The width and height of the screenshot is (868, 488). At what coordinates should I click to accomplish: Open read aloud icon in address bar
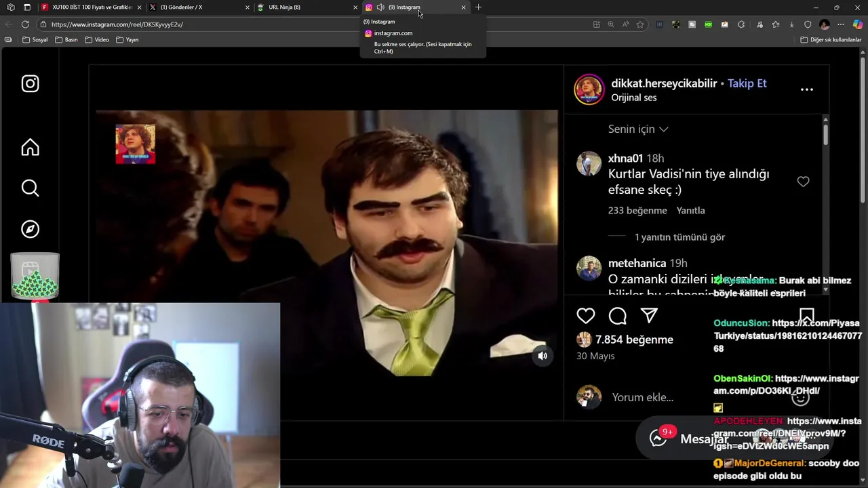625,24
